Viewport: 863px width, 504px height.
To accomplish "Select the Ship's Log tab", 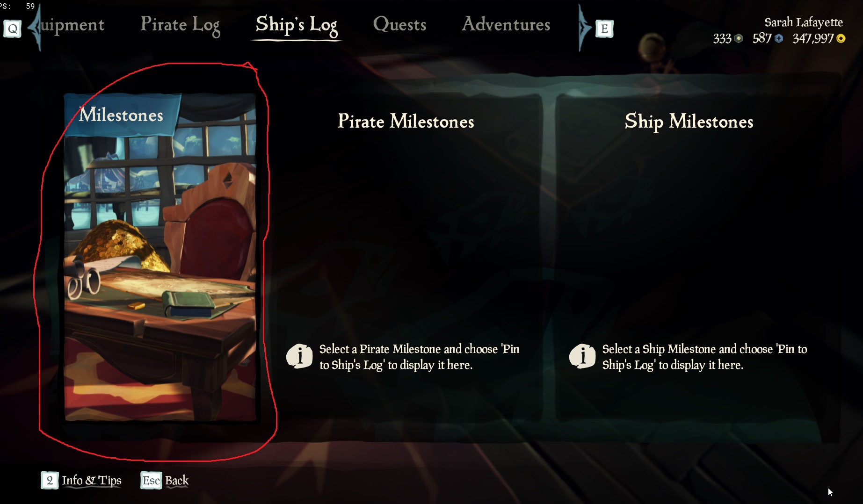I will coord(297,26).
